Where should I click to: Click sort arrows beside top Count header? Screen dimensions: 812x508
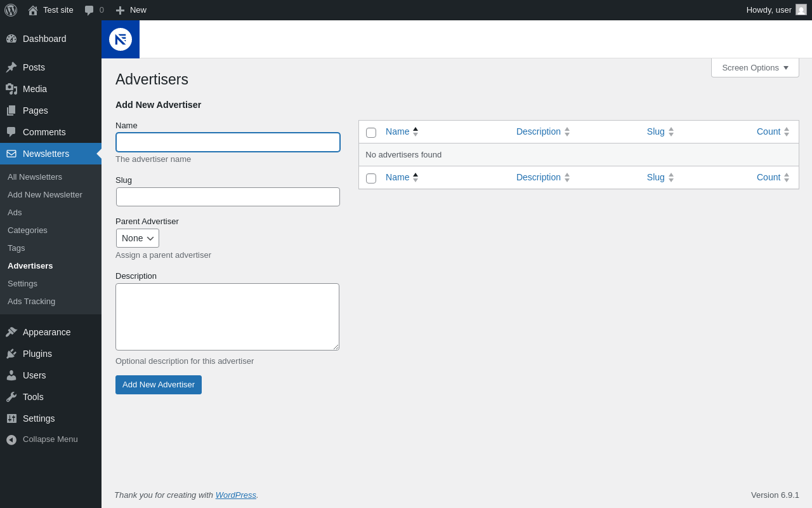[787, 132]
